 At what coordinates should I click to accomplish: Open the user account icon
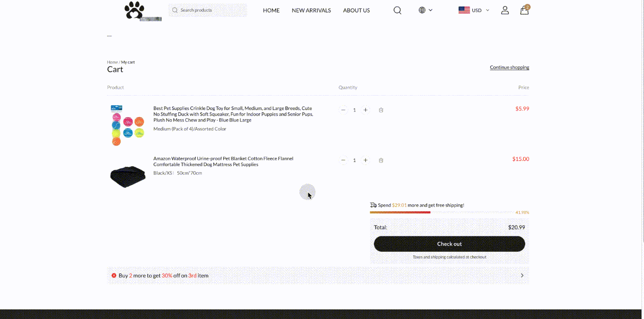coord(505,10)
